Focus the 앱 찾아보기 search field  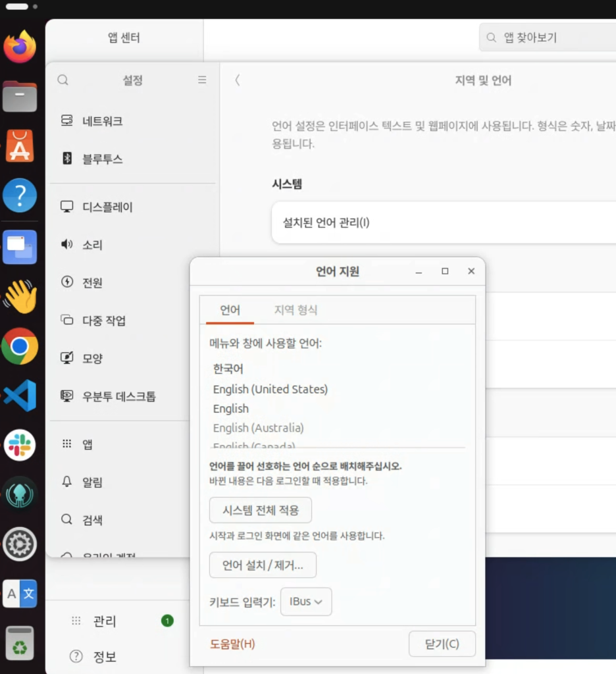pos(548,38)
